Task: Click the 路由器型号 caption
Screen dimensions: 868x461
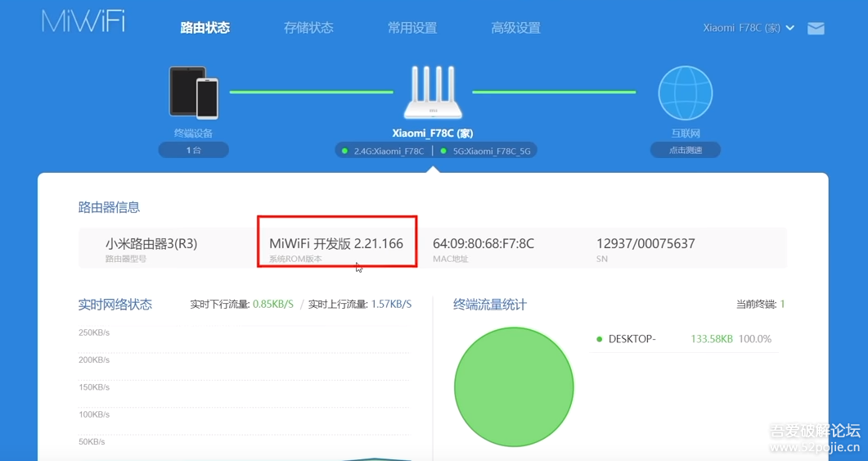Action: pos(126,259)
